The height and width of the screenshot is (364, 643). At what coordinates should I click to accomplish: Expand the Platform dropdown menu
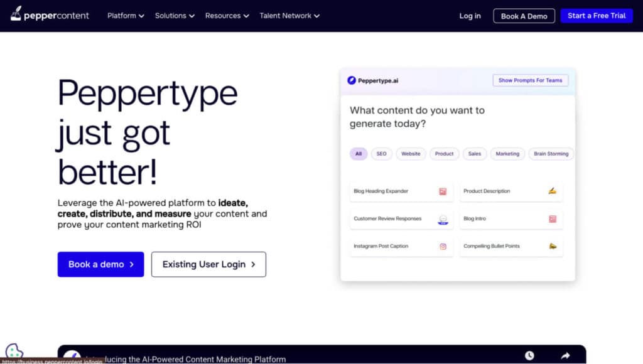125,16
